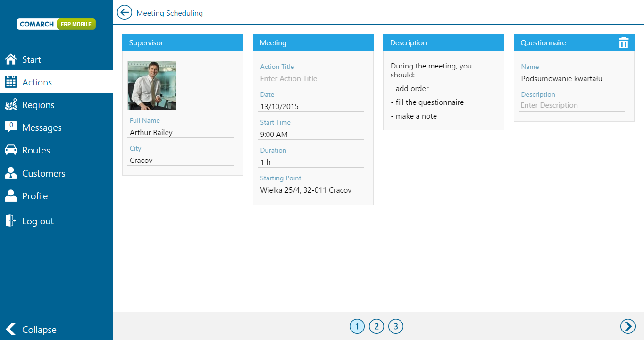Change the Duration field showing 1 h

click(311, 162)
